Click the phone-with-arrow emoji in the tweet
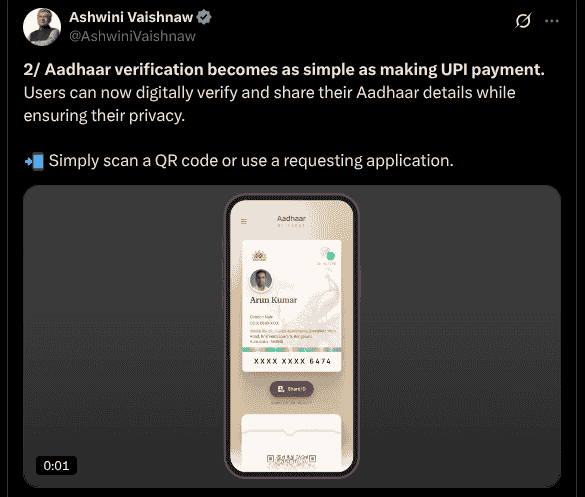The width and height of the screenshot is (585, 497). point(34,162)
